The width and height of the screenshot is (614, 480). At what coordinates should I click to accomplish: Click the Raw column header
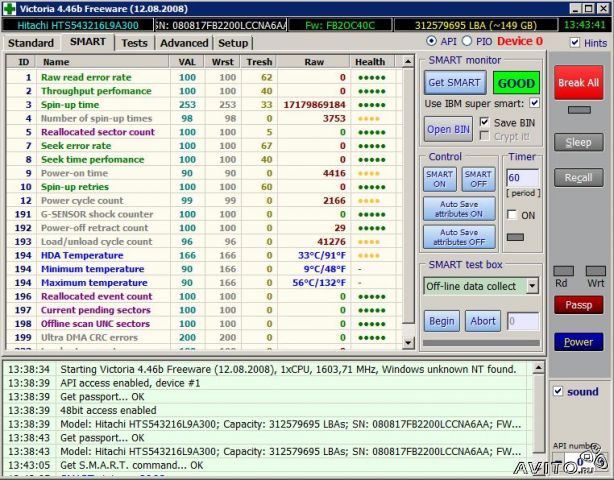tap(314, 62)
